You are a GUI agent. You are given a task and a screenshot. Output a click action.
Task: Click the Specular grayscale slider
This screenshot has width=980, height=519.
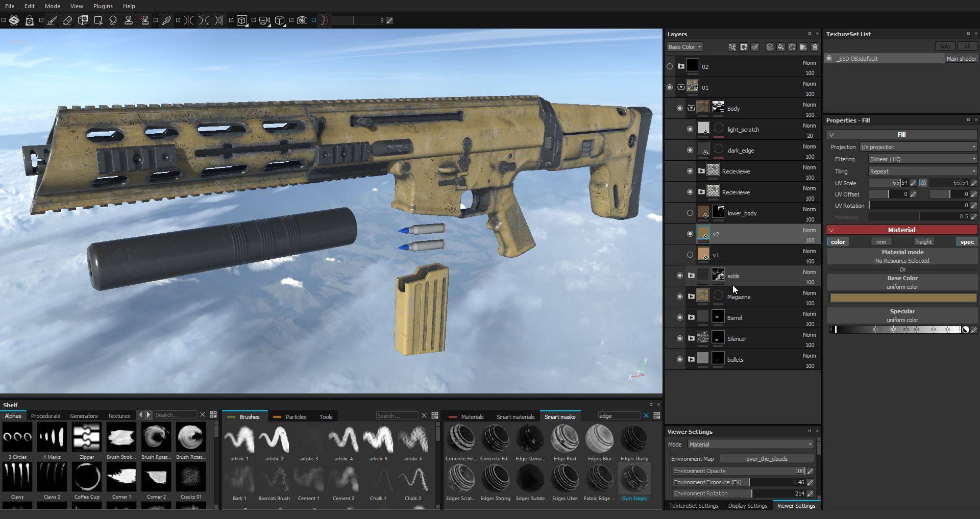pyautogui.click(x=896, y=330)
